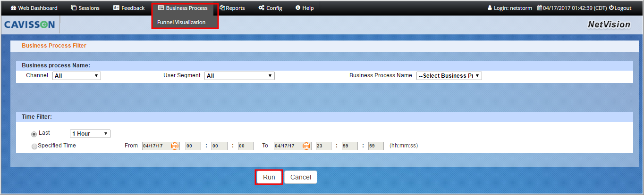
Task: Open the To date calendar picker
Action: coord(306,146)
